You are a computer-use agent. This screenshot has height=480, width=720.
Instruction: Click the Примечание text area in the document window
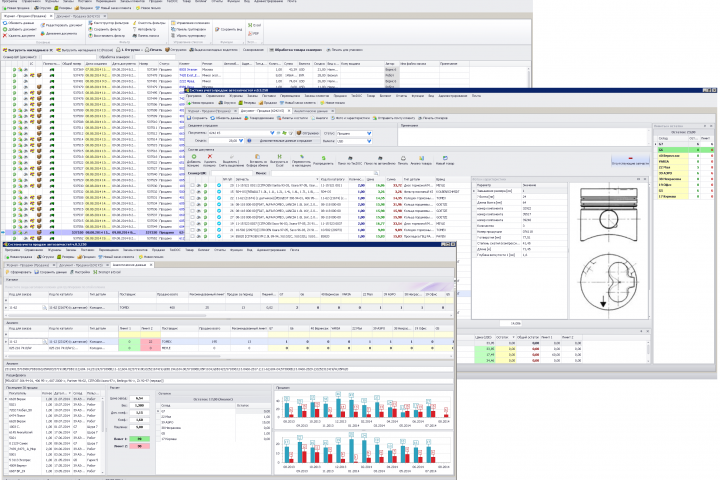[x=523, y=136]
